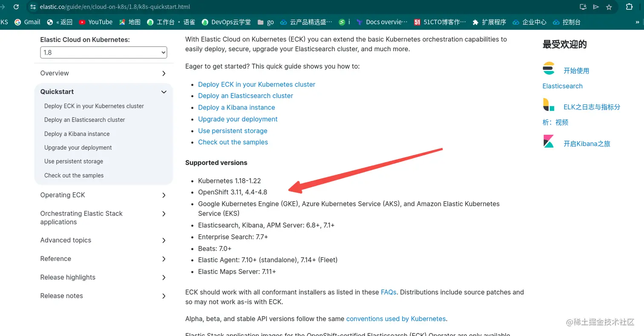The height and width of the screenshot is (336, 644).
Task: Open the browser extensions puzzle icon
Action: point(629,7)
